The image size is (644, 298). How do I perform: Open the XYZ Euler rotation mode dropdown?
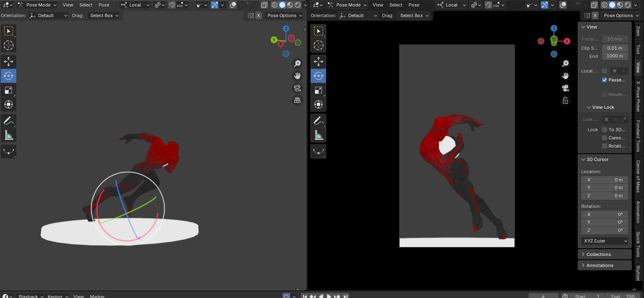tap(605, 241)
